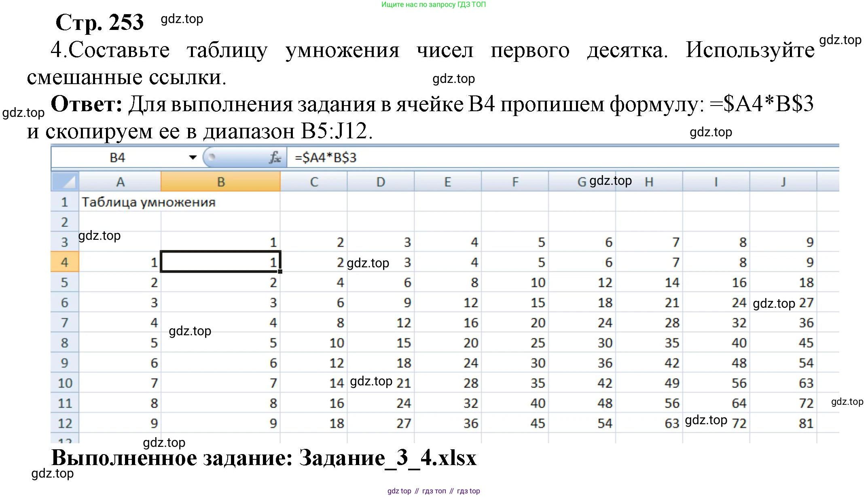Click cell C12 with value 18
The width and height of the screenshot is (868, 497).
(x=314, y=423)
